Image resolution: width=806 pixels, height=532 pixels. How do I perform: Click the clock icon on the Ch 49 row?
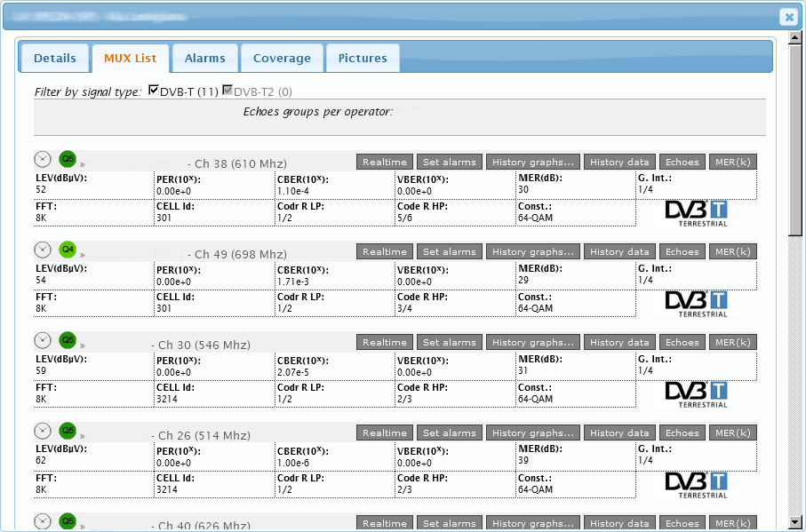pos(43,250)
